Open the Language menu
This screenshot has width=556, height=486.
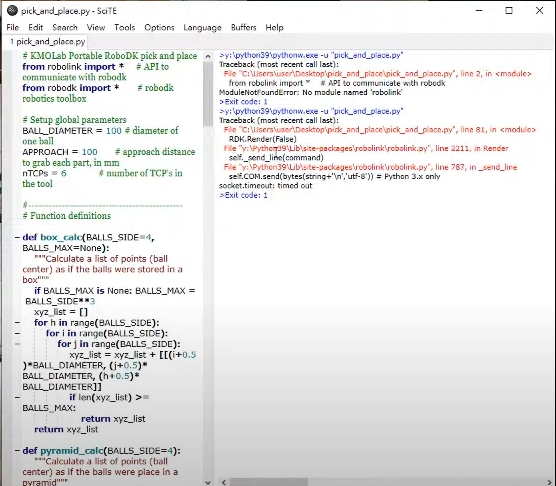(202, 28)
